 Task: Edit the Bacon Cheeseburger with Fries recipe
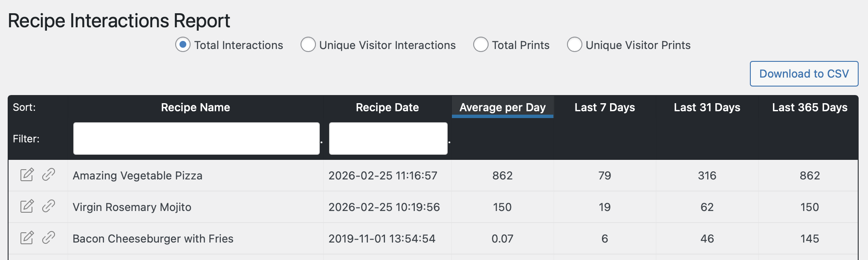pyautogui.click(x=27, y=238)
